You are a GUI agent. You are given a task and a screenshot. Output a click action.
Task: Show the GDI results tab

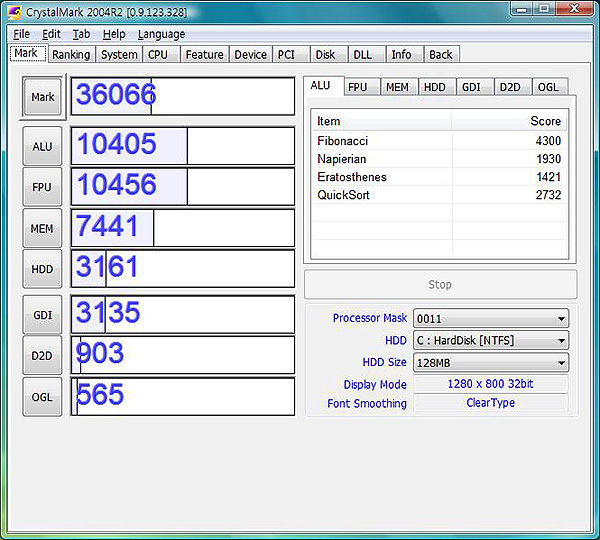pyautogui.click(x=474, y=87)
